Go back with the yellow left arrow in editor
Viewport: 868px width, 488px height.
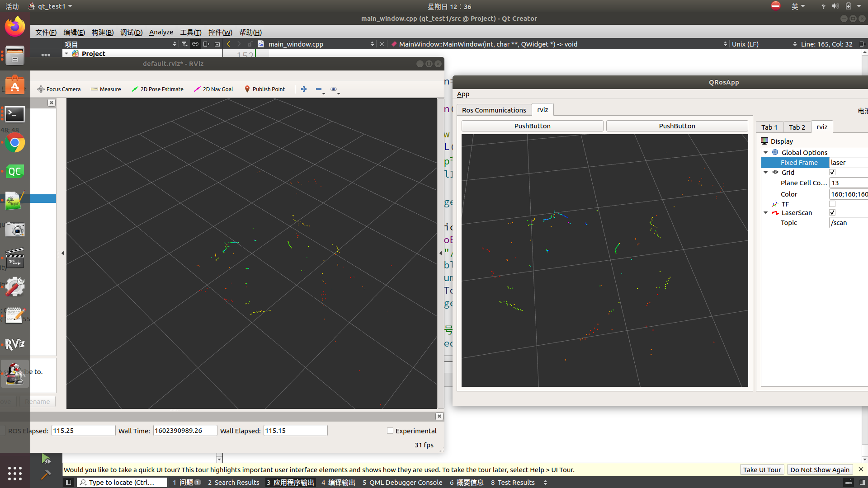pos(228,44)
